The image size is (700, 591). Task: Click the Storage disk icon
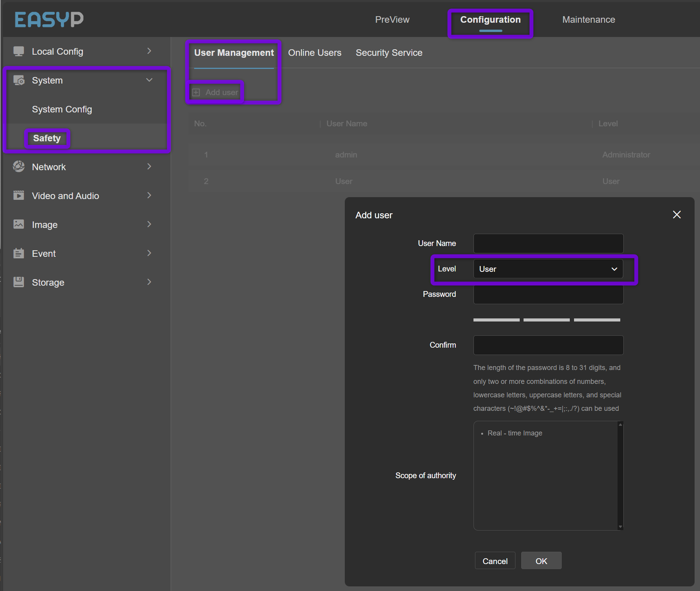pyautogui.click(x=18, y=282)
